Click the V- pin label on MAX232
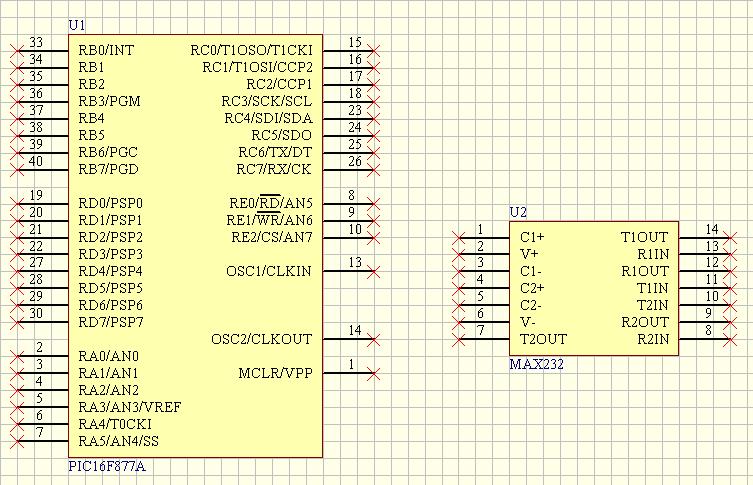 pyautogui.click(x=527, y=322)
